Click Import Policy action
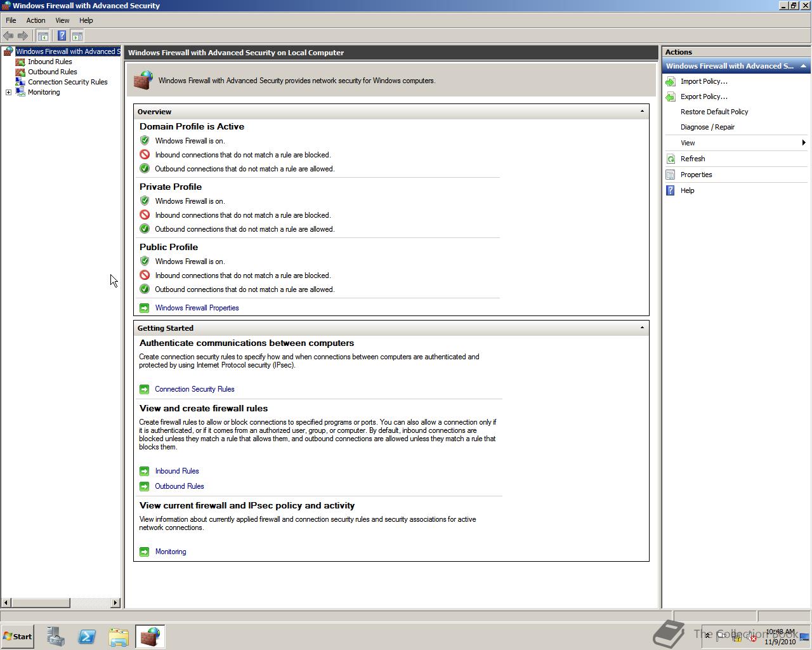Image resolution: width=812 pixels, height=650 pixels. 704,81
